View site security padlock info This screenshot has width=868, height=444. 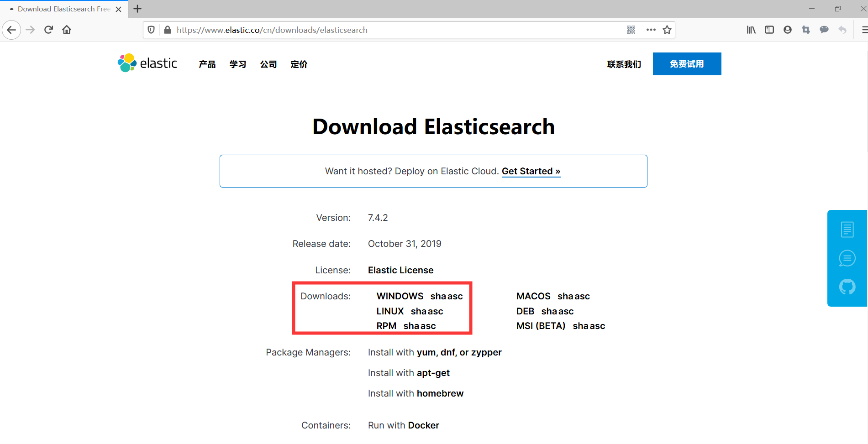point(168,30)
